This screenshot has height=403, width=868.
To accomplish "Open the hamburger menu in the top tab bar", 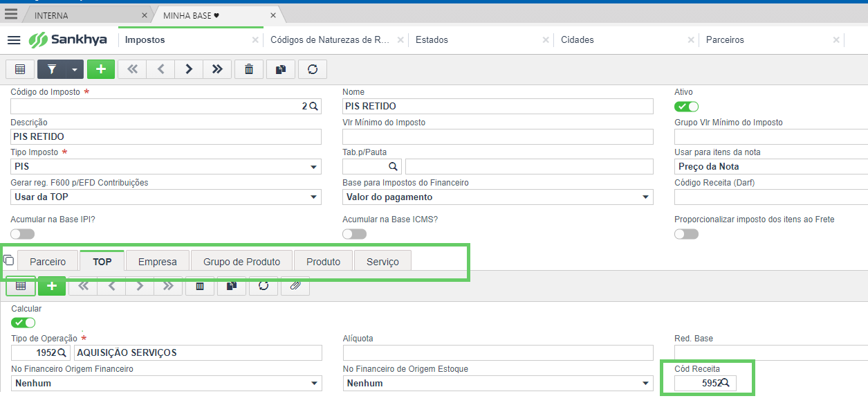I will pyautogui.click(x=11, y=14).
